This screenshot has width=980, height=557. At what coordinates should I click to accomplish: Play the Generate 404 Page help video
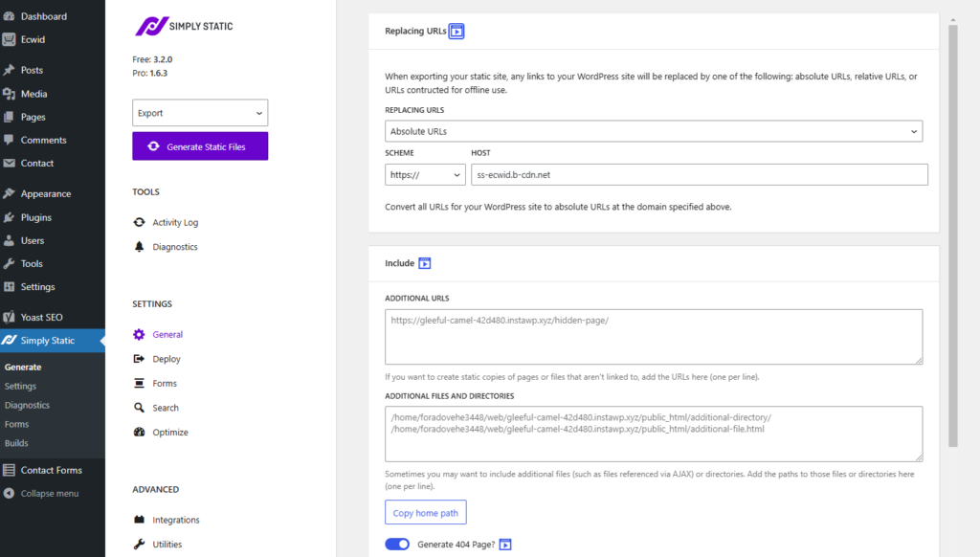(505, 545)
